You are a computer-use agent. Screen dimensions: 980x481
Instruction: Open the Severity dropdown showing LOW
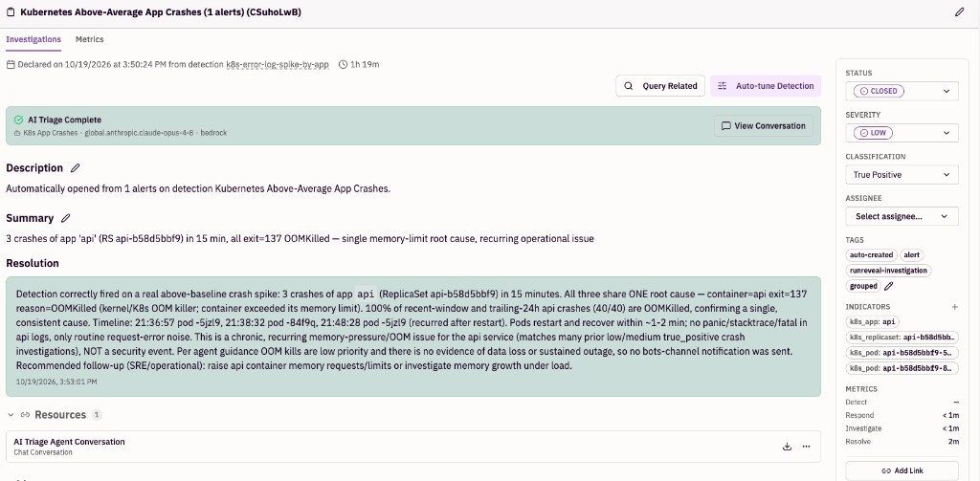coord(902,133)
